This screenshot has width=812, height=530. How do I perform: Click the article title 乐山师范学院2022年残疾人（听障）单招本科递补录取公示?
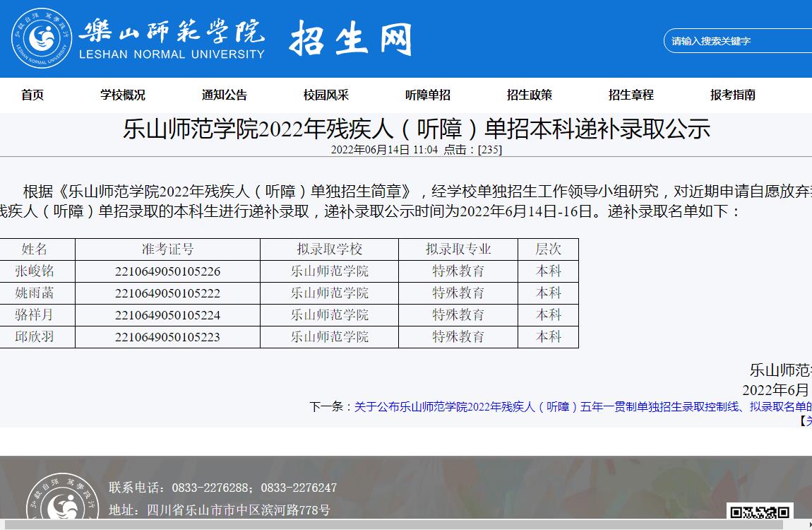point(417,129)
